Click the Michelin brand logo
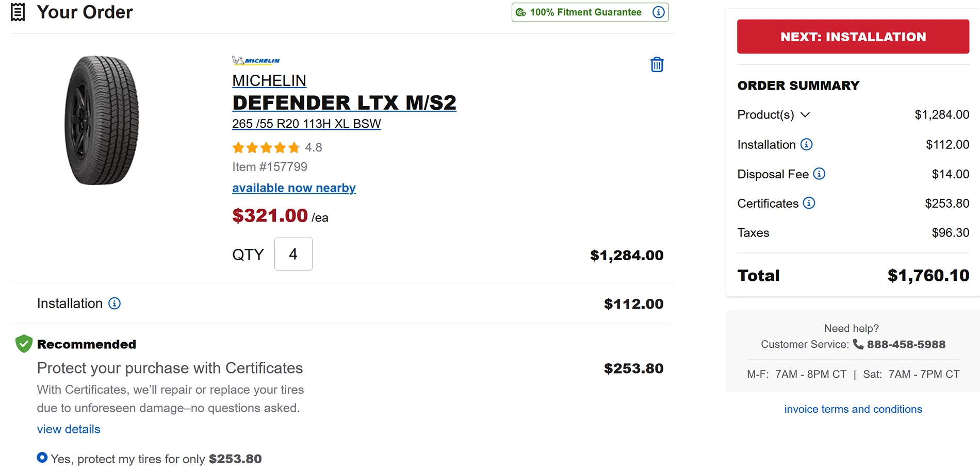The image size is (980, 472). 256,60
